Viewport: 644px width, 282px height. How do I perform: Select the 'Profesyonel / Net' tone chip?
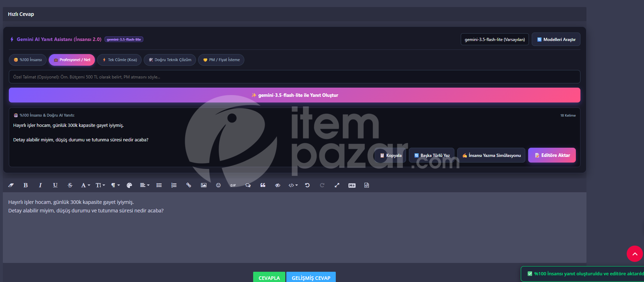click(72, 60)
